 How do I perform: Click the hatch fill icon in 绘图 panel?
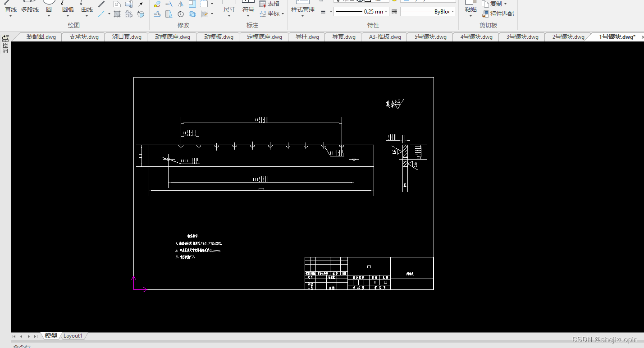[117, 14]
